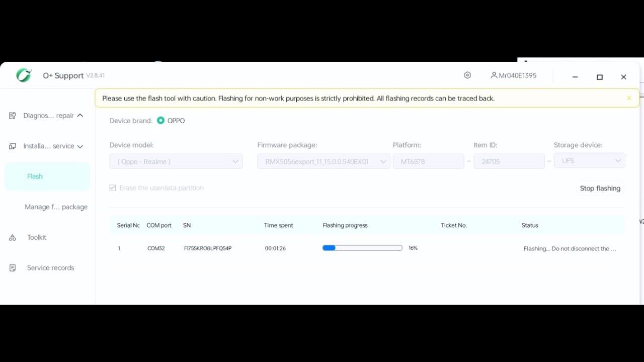Select the OPPO device brand radio button

click(x=160, y=121)
